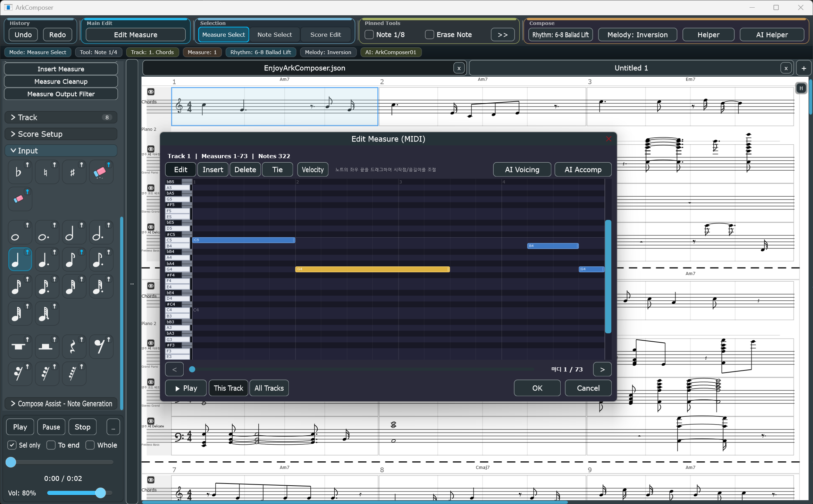Expand the Track section
This screenshot has width=813, height=504.
pos(61,117)
